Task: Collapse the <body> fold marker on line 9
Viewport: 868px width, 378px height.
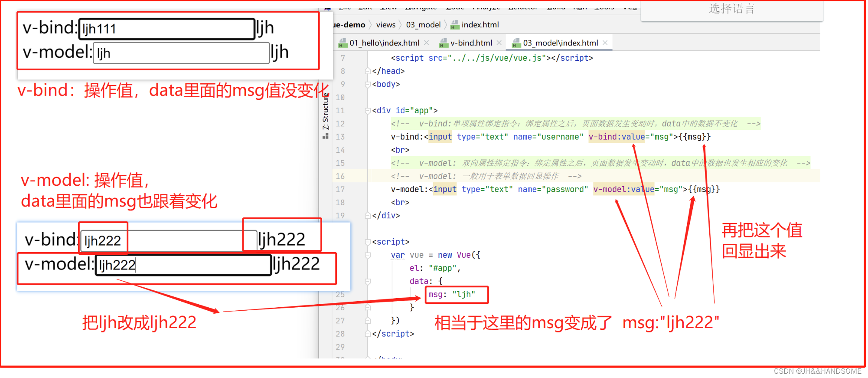Action: 368,84
